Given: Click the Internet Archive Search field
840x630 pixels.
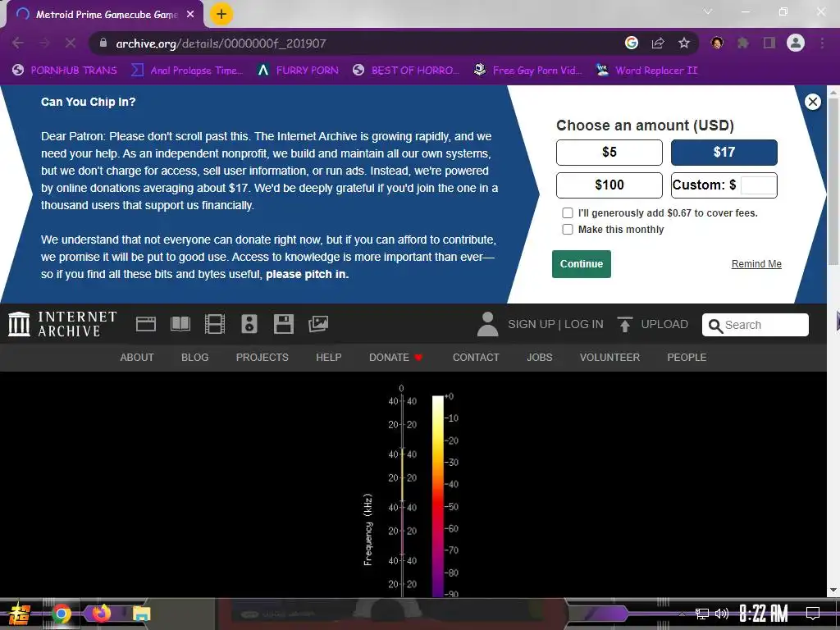Looking at the screenshot, I should coord(756,325).
